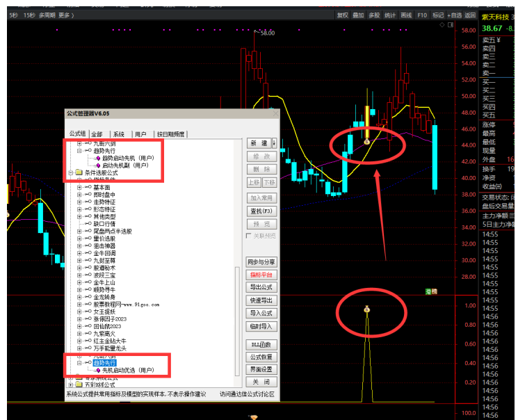Open the arrow dropdown next to 新建
518x420 pixels.
[x=274, y=143]
